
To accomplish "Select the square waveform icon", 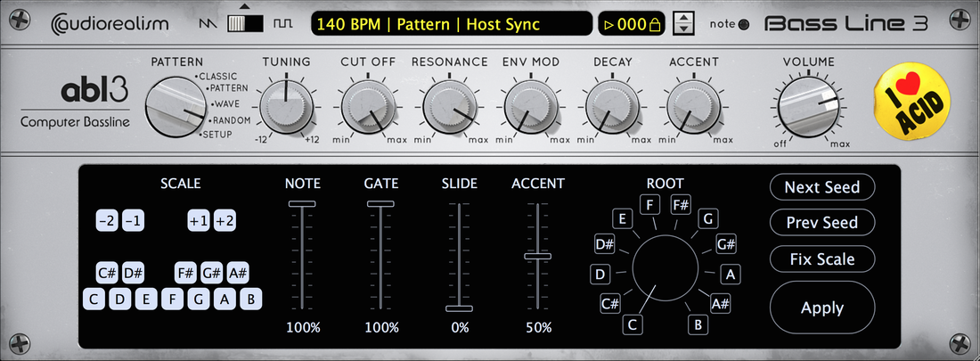I will click(282, 24).
